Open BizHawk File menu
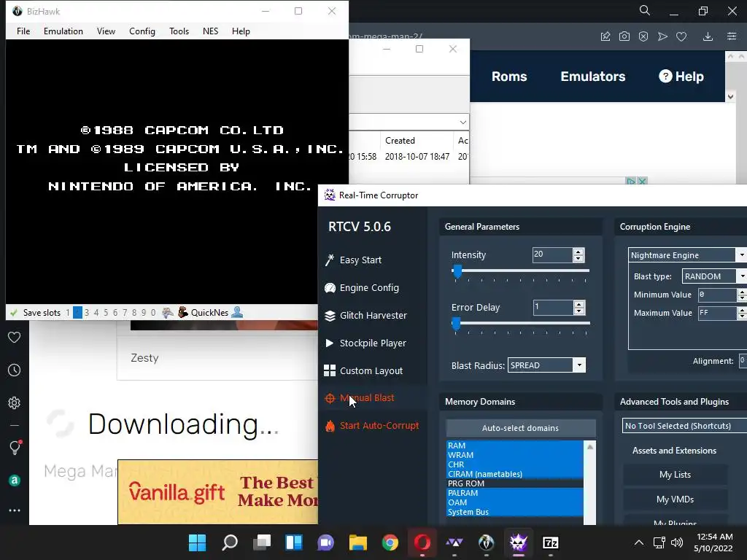The width and height of the screenshot is (747, 560). click(x=23, y=31)
